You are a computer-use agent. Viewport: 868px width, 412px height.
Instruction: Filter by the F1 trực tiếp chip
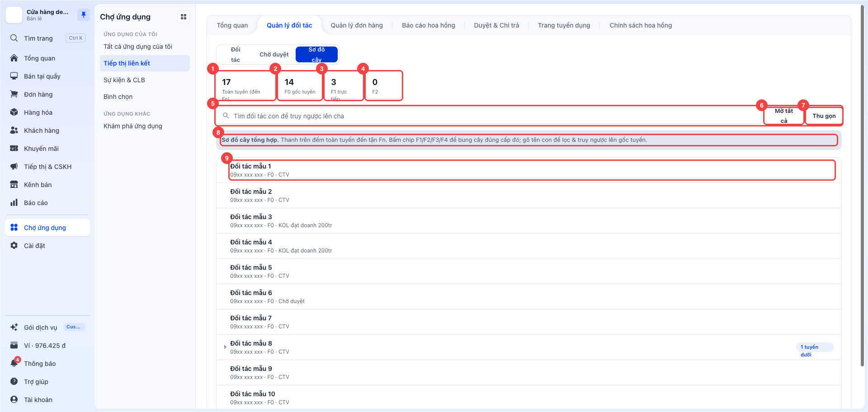pos(344,86)
